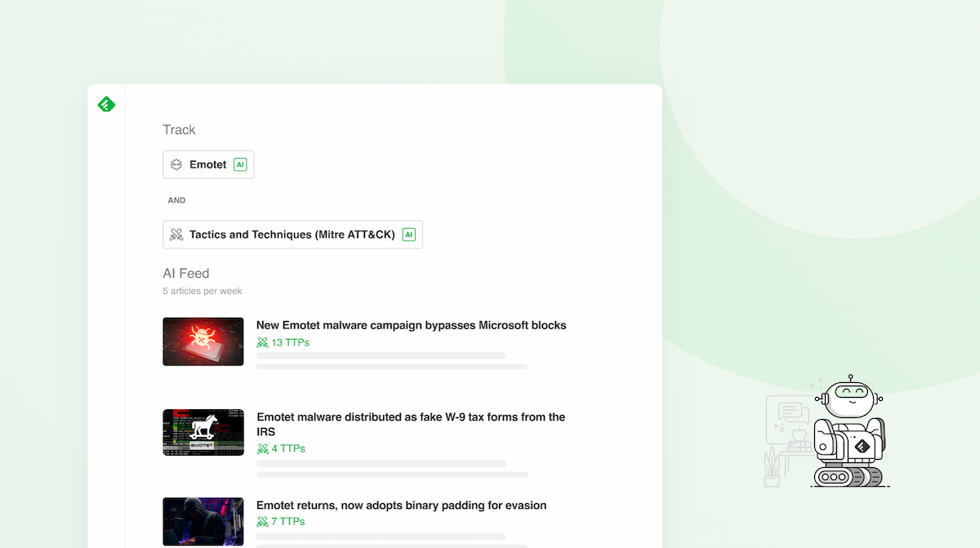This screenshot has width=980, height=548.
Task: Open 'Emotet returns, now adopts binary padding' article
Action: 401,505
